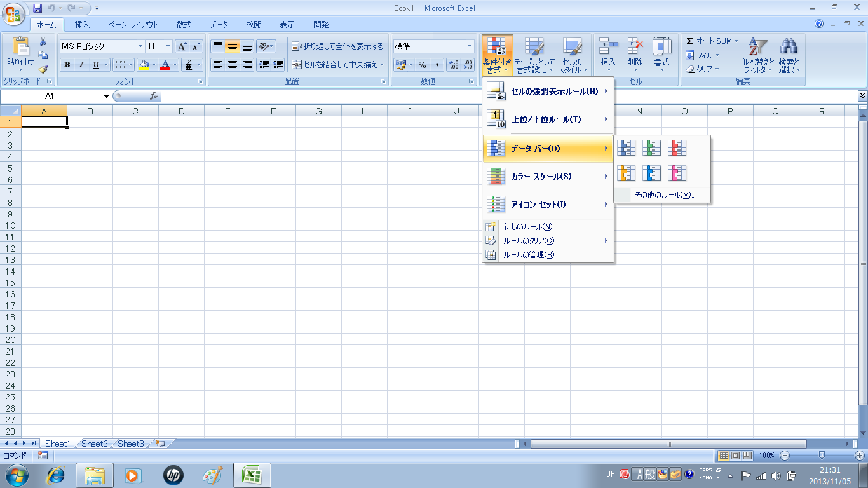This screenshot has height=488, width=868.
Task: Open 検索と選択 binoculars tool
Action: (x=789, y=55)
